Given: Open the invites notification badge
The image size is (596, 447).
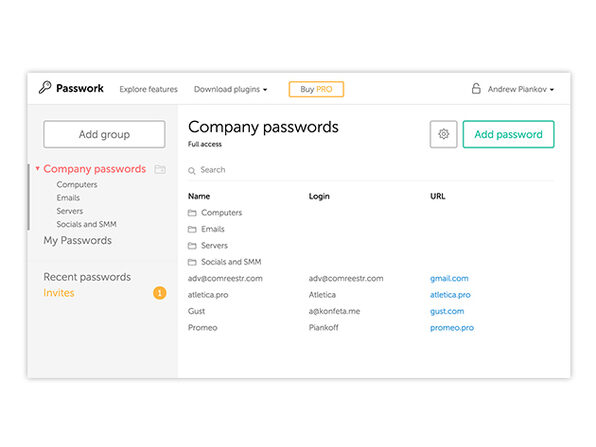Looking at the screenshot, I should 160,293.
